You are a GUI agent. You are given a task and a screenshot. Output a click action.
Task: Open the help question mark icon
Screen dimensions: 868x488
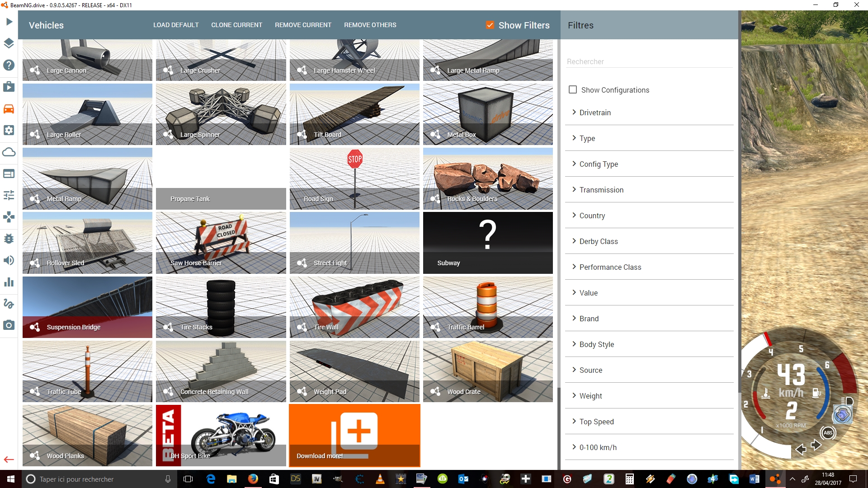[x=9, y=65]
